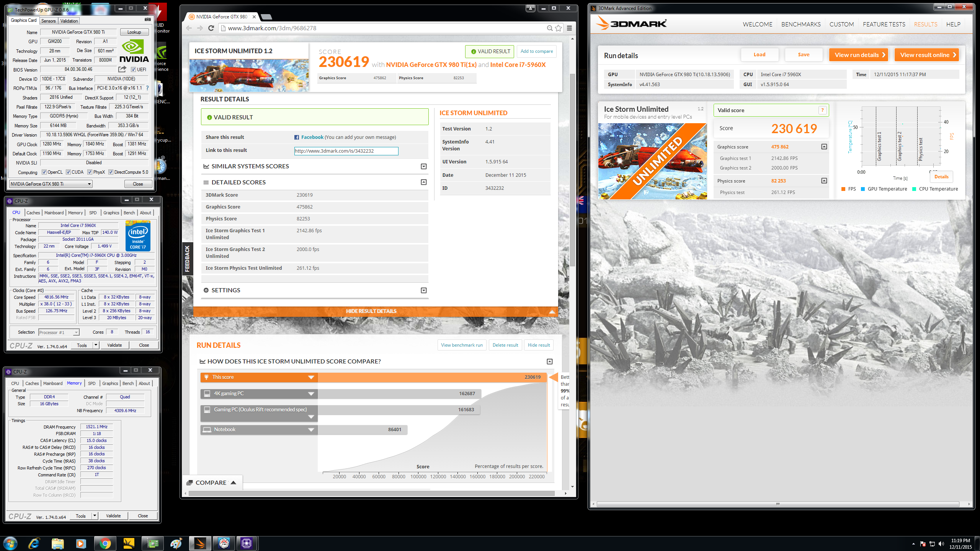Image resolution: width=980 pixels, height=551 pixels.
Task: Toggle the DirectCompute 5.0 checkbox
Action: (111, 172)
